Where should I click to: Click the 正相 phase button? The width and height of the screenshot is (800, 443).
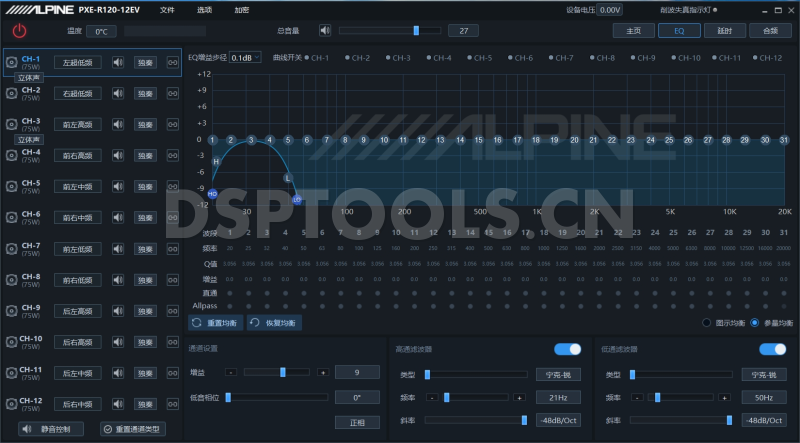[357, 423]
